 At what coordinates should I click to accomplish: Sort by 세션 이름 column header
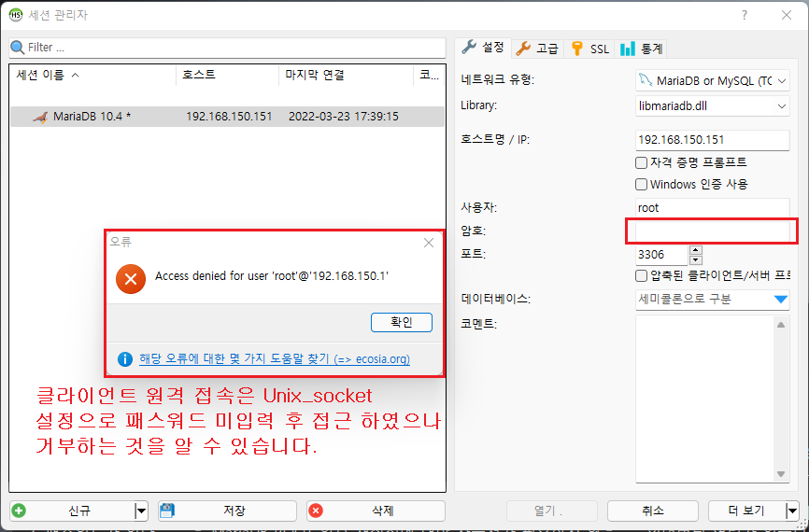pyautogui.click(x=93, y=76)
